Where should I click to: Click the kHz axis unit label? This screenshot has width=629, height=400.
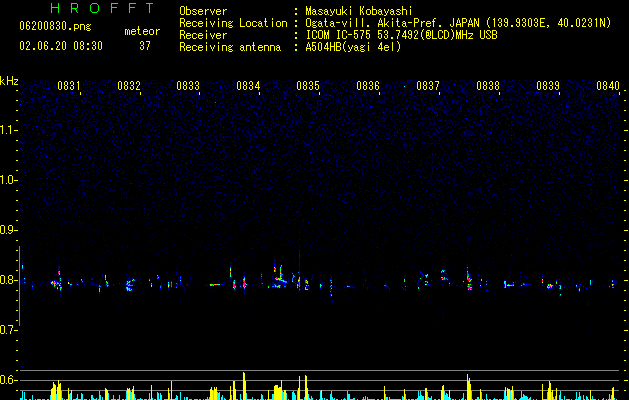click(x=9, y=81)
